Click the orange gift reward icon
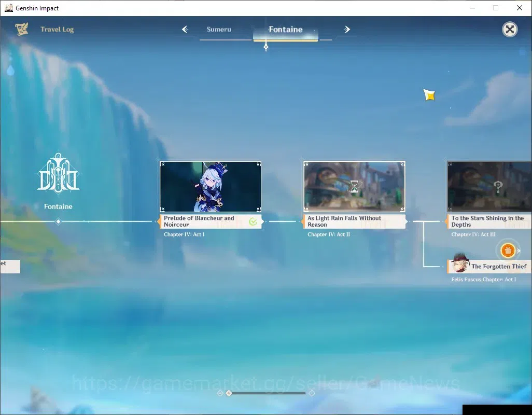 click(508, 251)
